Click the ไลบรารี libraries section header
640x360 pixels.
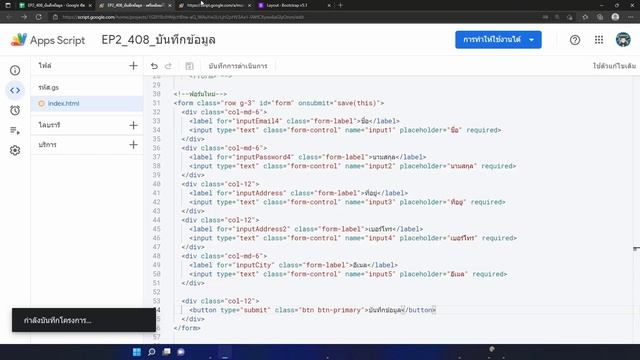click(49, 125)
